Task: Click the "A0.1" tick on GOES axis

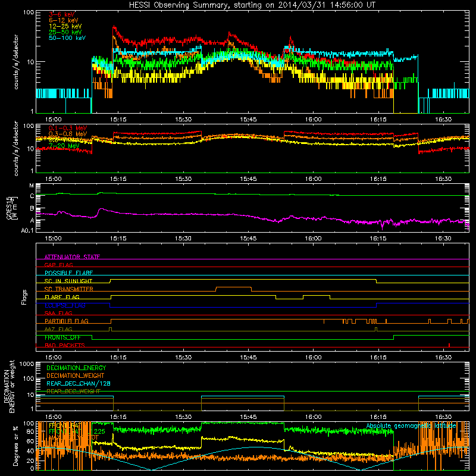Action: (27, 231)
